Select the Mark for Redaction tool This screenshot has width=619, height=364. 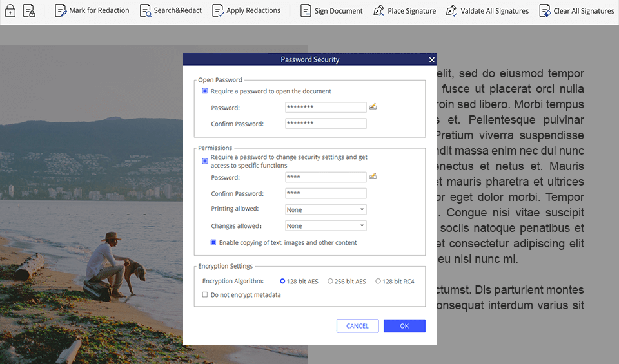[x=92, y=10]
